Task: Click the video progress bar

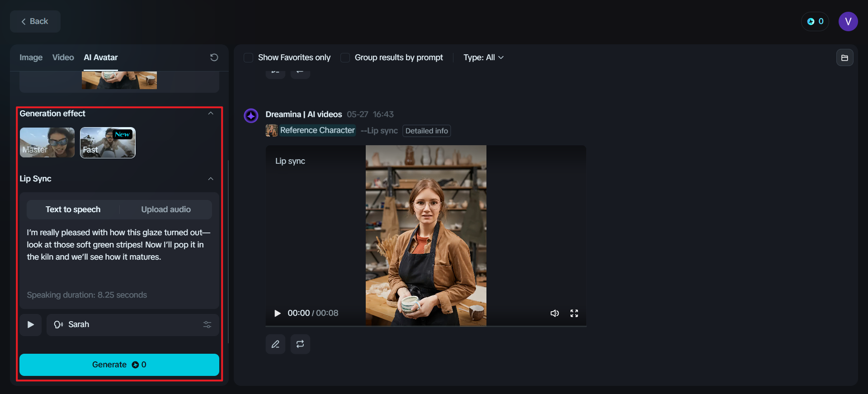Action: point(426,326)
